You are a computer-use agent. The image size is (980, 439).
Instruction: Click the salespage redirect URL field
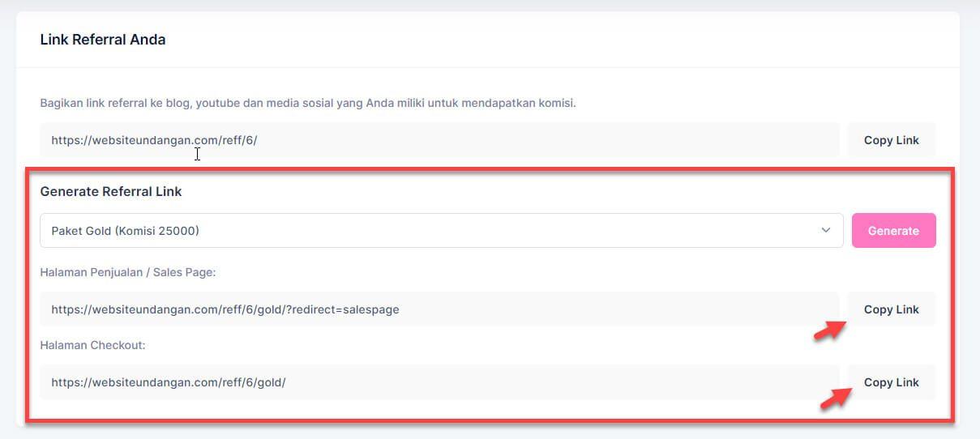(439, 309)
